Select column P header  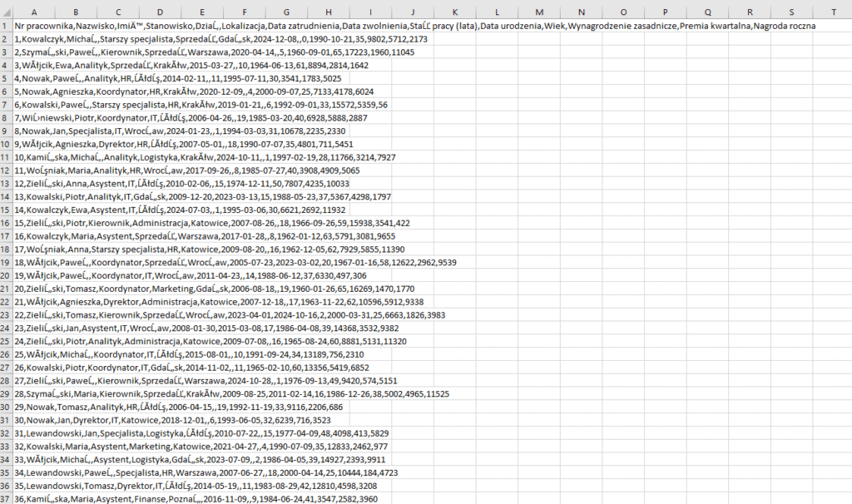coord(666,12)
